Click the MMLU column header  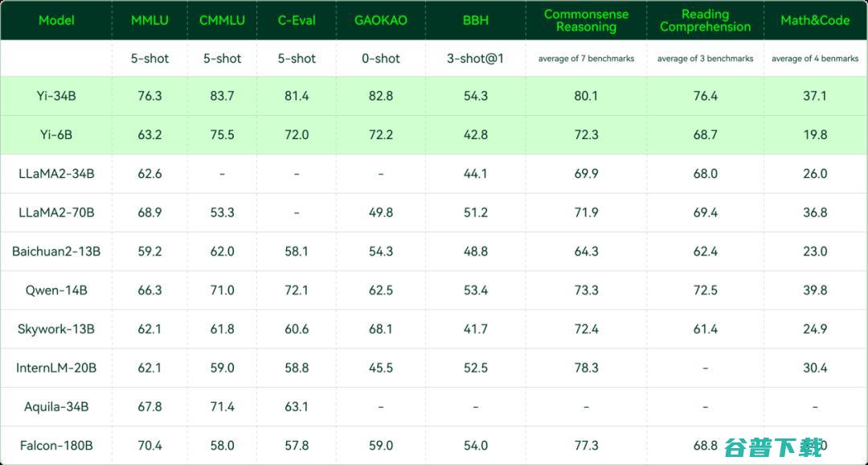pos(149,20)
